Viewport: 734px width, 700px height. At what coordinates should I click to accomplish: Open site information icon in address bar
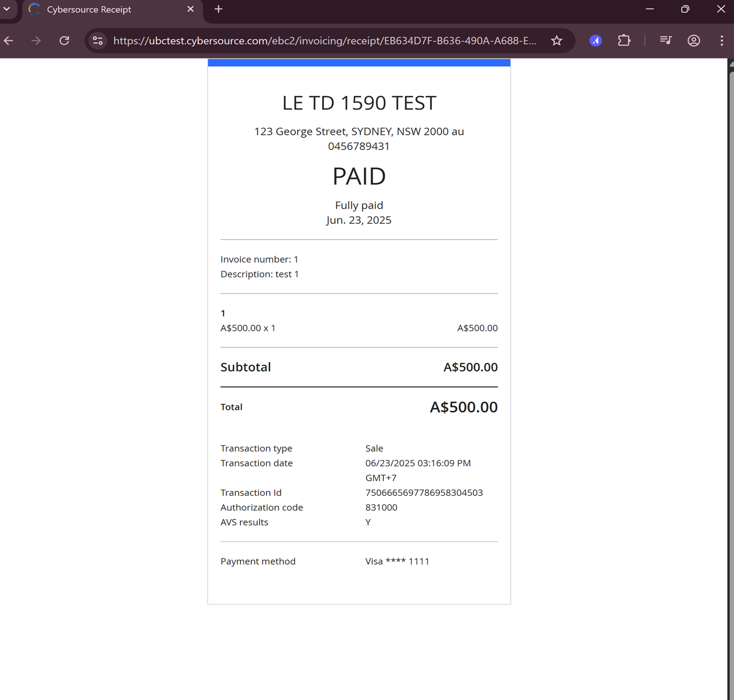tap(98, 41)
